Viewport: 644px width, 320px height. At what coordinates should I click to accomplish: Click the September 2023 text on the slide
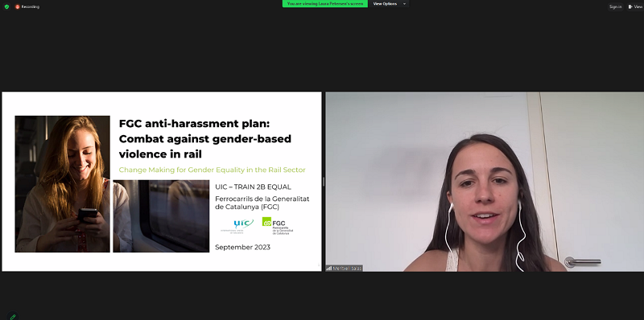(243, 248)
